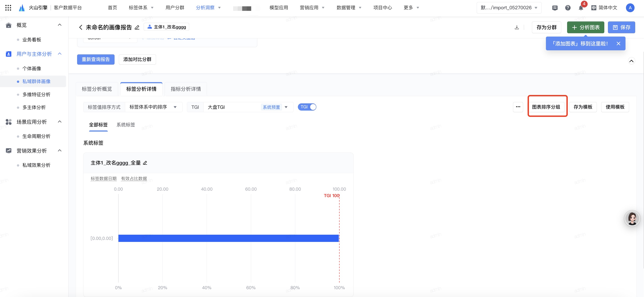The width and height of the screenshot is (644, 297).
Task: Click the 图表排序分组 button
Action: 546,107
